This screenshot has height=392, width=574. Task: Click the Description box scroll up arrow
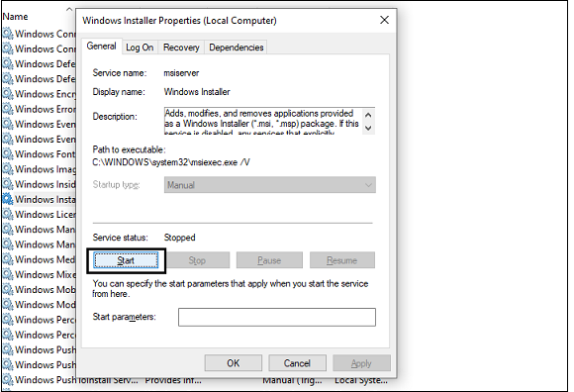[368, 115]
